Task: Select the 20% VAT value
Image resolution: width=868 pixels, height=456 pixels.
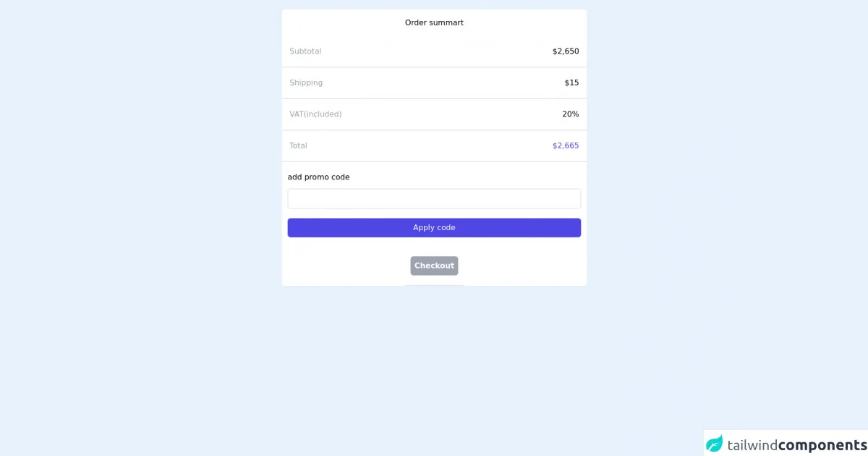Action: 570,114
